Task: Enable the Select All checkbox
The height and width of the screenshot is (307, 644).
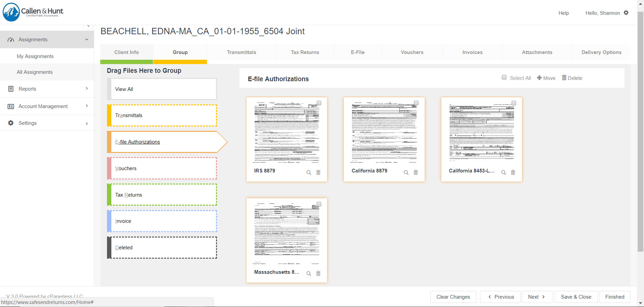Action: pyautogui.click(x=504, y=77)
